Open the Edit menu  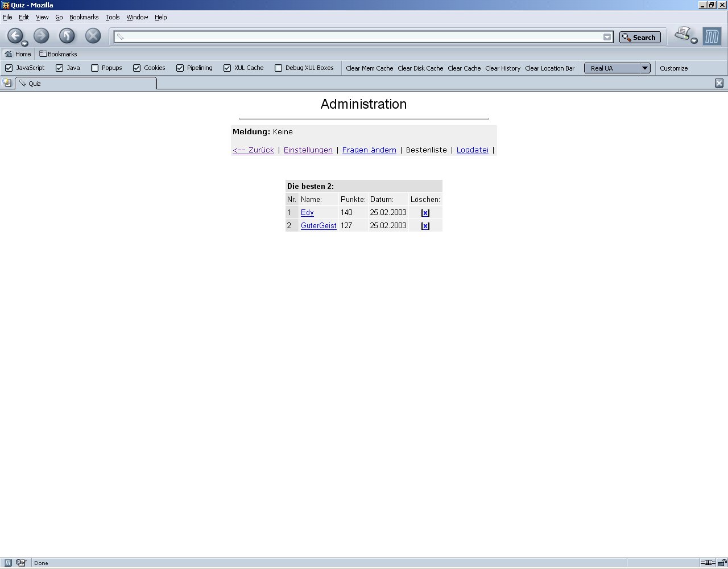click(24, 17)
